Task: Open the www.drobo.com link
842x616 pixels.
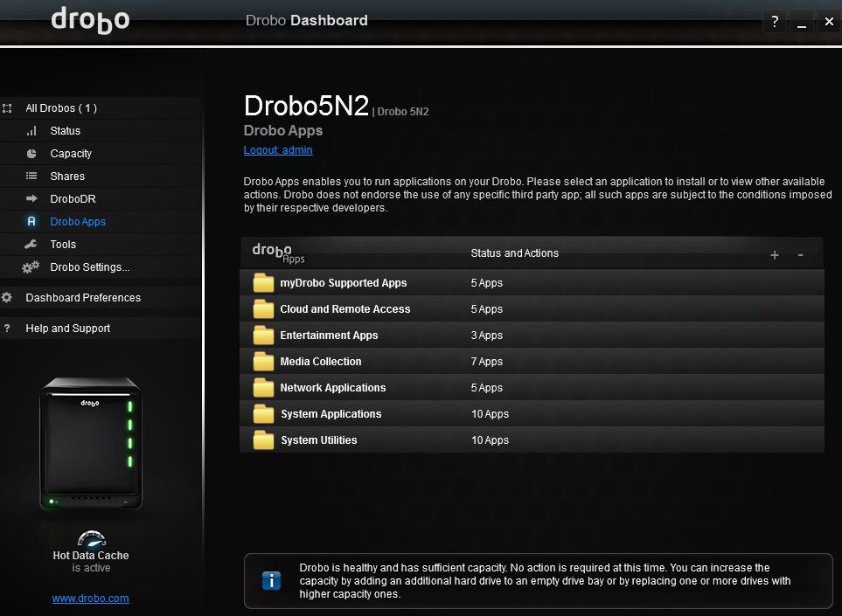Action: click(90, 599)
